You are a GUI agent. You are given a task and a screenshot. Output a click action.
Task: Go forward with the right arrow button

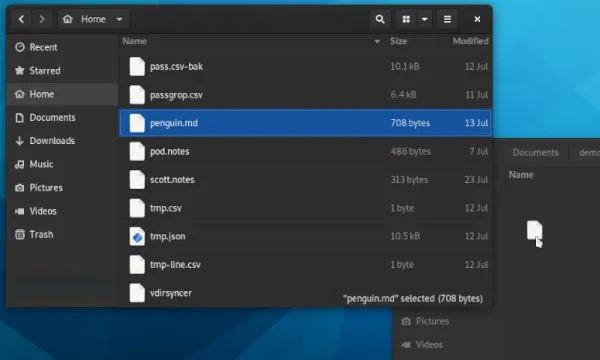coord(42,19)
